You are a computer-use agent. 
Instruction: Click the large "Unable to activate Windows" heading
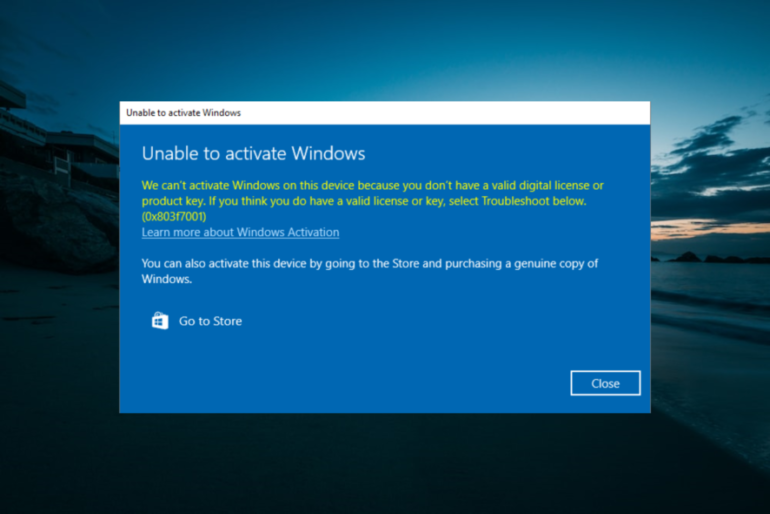[253, 154]
